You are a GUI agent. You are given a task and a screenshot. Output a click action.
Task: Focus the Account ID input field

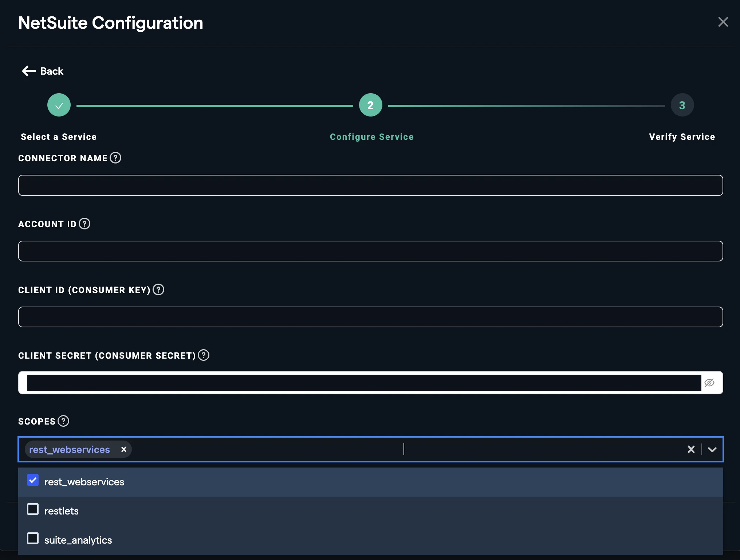click(370, 251)
